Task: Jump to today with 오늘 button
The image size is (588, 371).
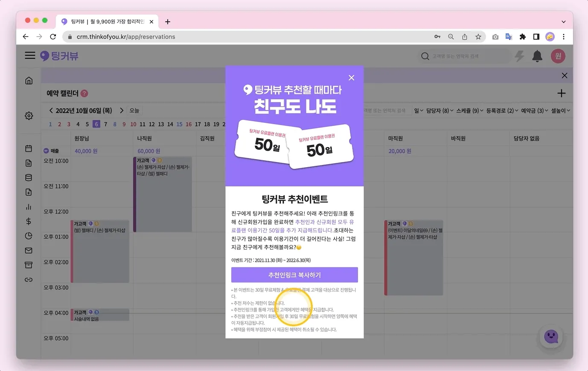Action: pyautogui.click(x=134, y=110)
